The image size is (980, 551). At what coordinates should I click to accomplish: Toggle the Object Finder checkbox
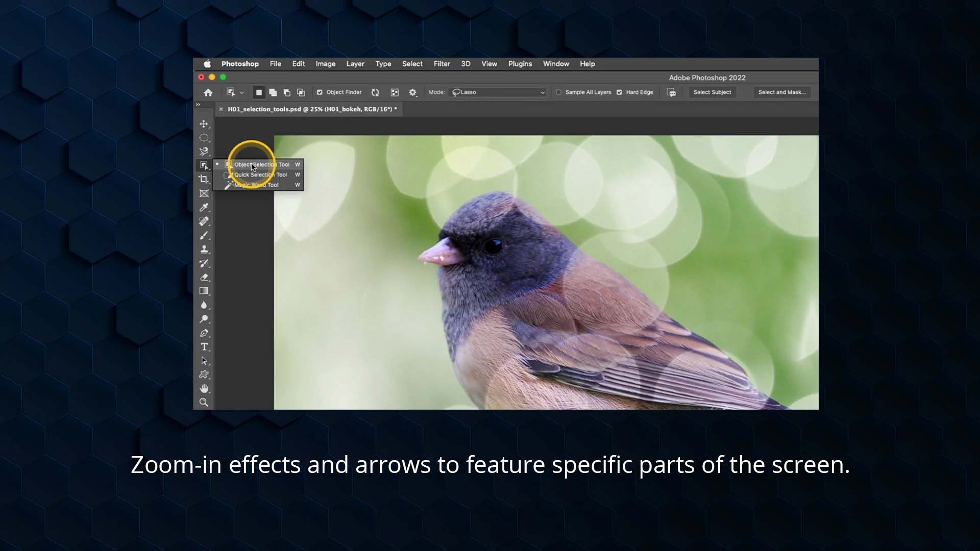click(x=320, y=92)
